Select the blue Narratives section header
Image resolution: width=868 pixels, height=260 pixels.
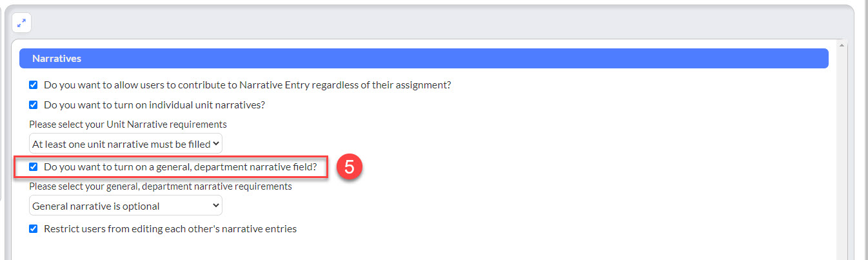tap(424, 58)
